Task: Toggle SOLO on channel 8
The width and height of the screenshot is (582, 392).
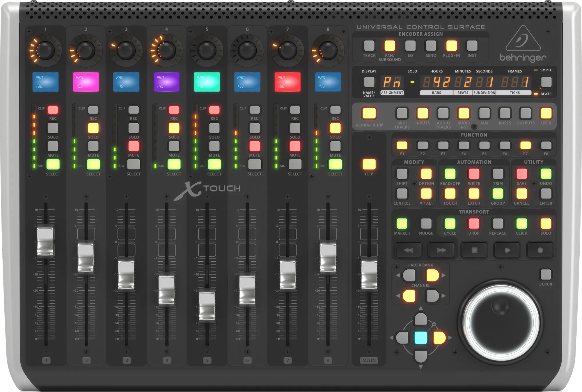Action: point(335,128)
